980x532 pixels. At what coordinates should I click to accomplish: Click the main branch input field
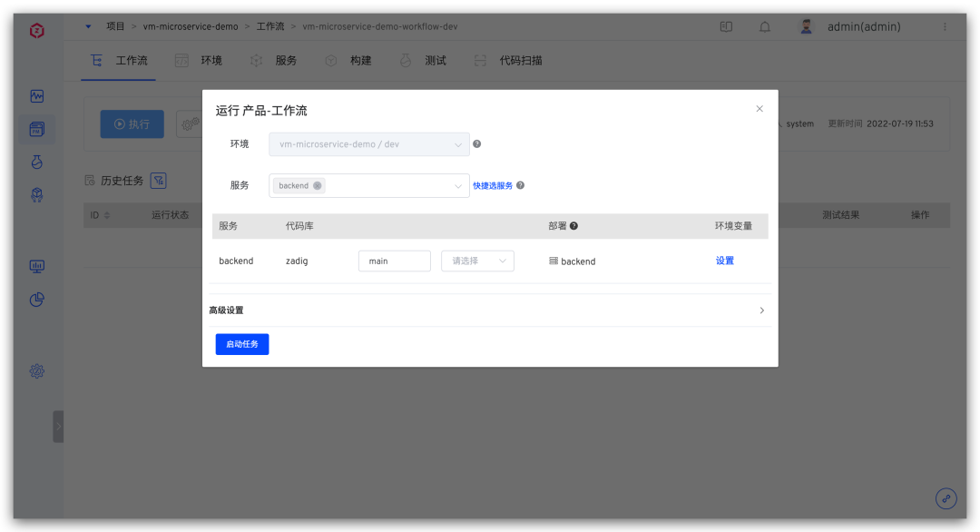click(395, 261)
